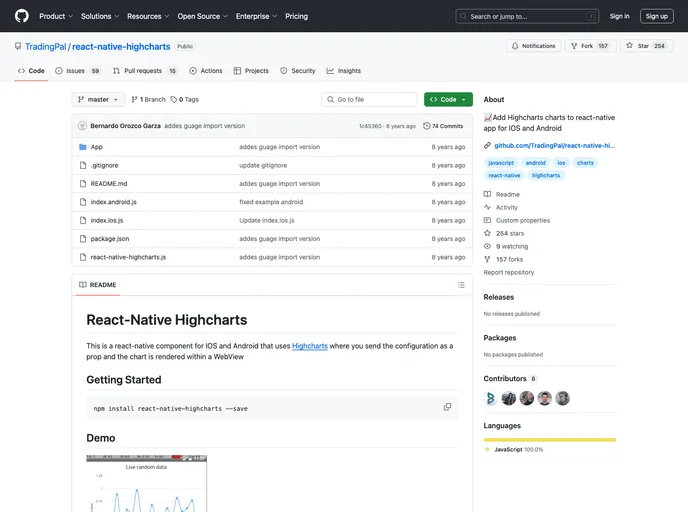
Task: Click Report repository link
Action: (x=509, y=272)
